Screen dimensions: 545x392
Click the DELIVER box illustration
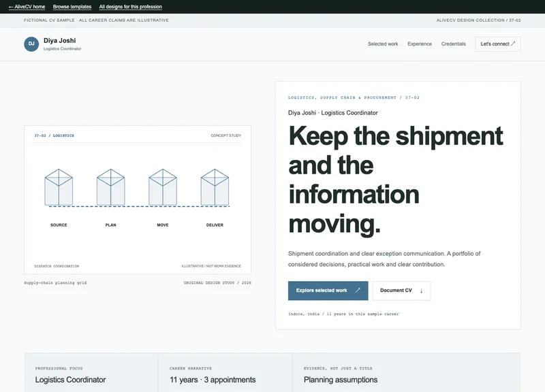click(215, 187)
